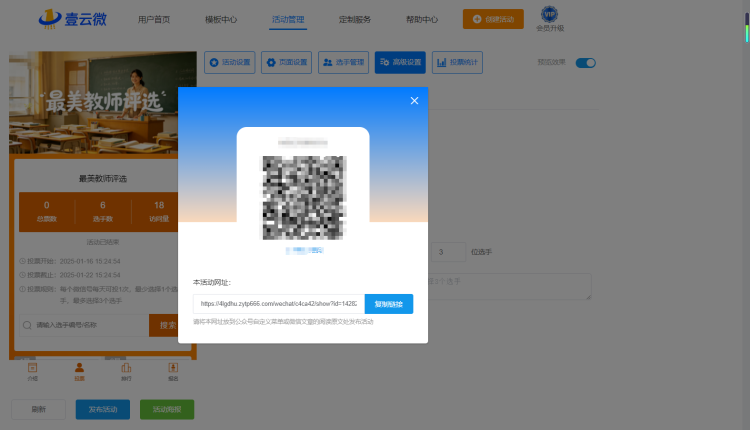This screenshot has height=430, width=750.
Task: Open the 模板中心 menu item
Action: (x=221, y=20)
